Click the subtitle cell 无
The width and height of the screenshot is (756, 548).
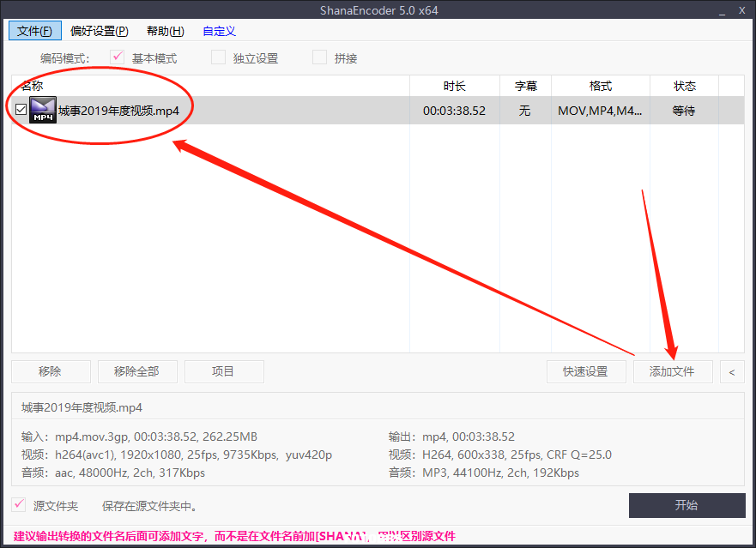tap(524, 111)
